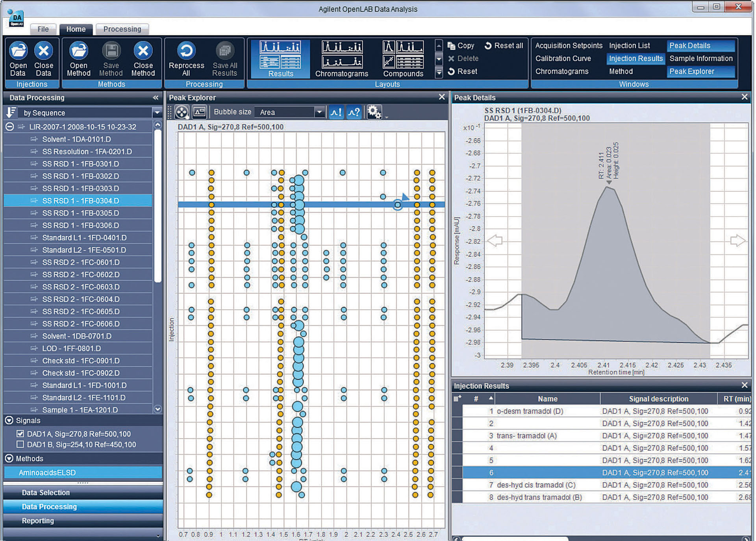Sort by the Name column header

pyautogui.click(x=547, y=399)
